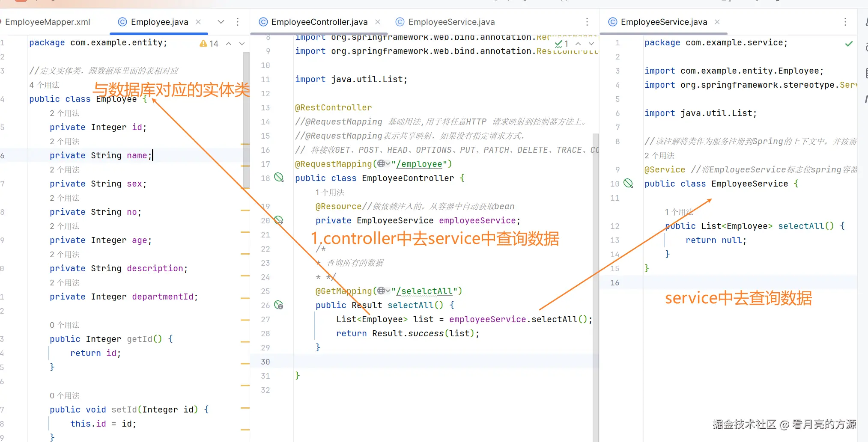Go to next highlighted problem in Employee.java
The height and width of the screenshot is (442, 868).
[242, 44]
